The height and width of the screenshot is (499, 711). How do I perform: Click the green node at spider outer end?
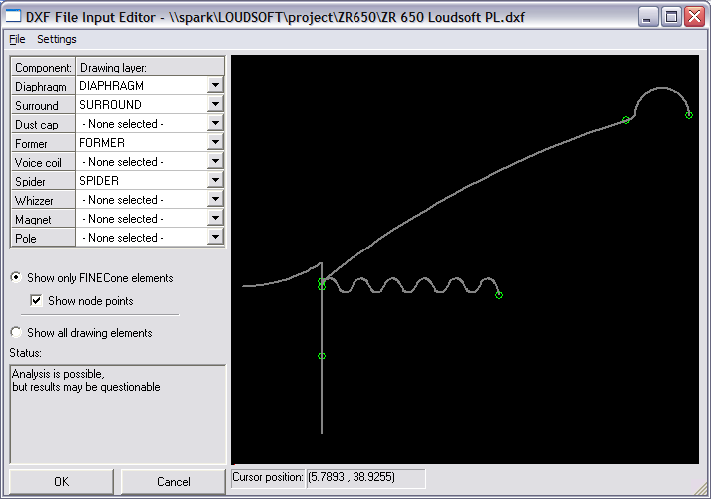click(499, 295)
